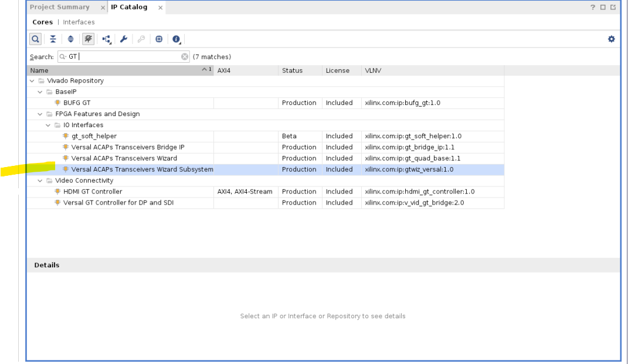The width and height of the screenshot is (628, 364).
Task: Collapse the IO Interfaces folder
Action: [x=48, y=125]
